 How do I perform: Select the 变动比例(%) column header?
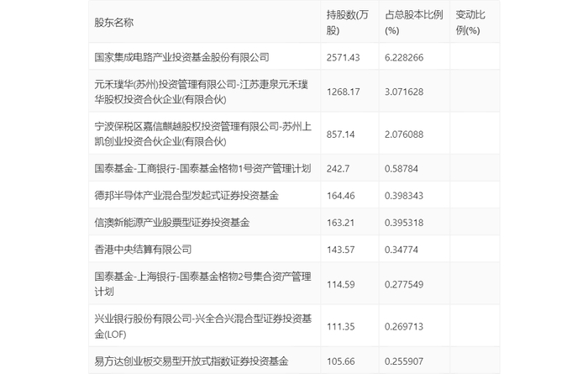470,23
